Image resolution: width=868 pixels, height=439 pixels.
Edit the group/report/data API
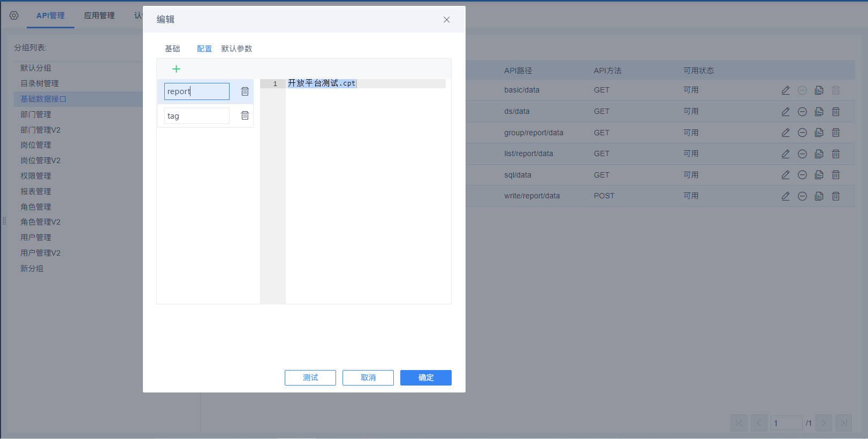click(785, 133)
